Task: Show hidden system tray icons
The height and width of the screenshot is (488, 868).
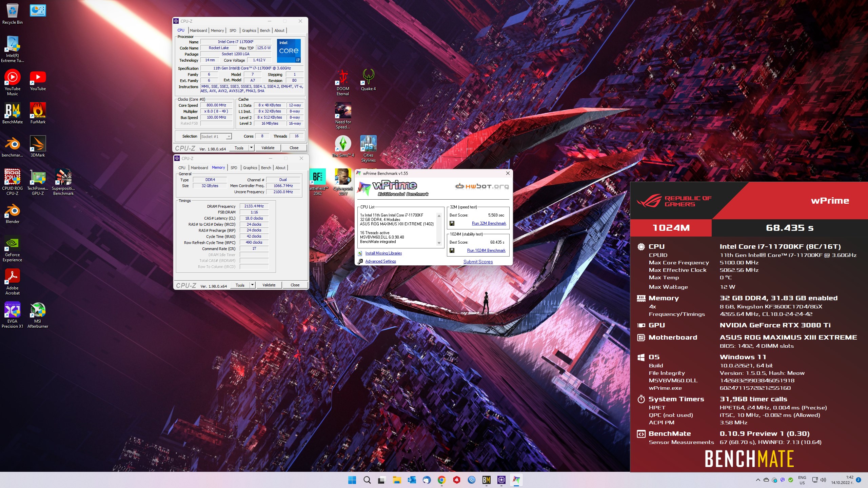Action: coord(758,480)
